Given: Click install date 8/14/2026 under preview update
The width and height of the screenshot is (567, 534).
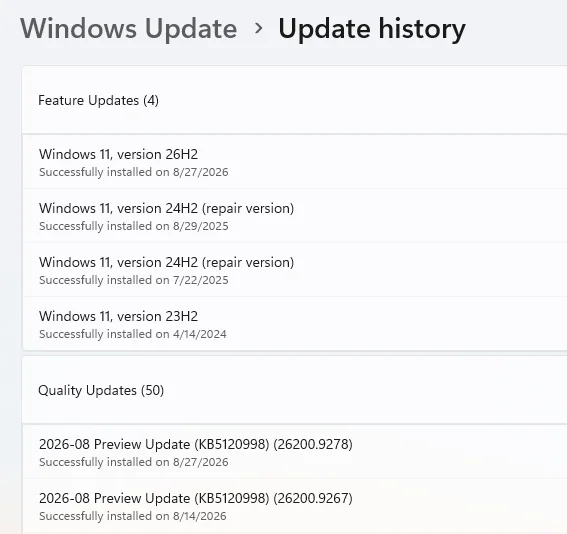Looking at the screenshot, I should [x=133, y=516].
